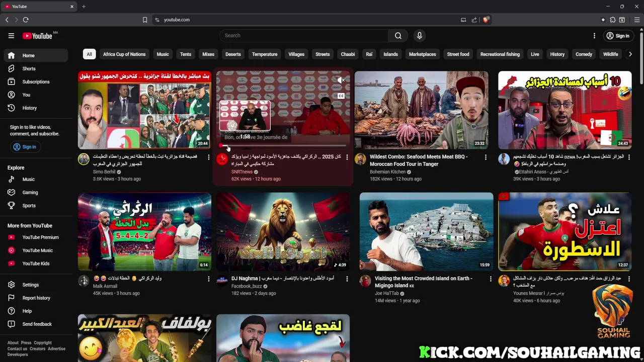Viewport: 644px width, 362px height.
Task: Select the Tents category chip
Action: (x=186, y=54)
